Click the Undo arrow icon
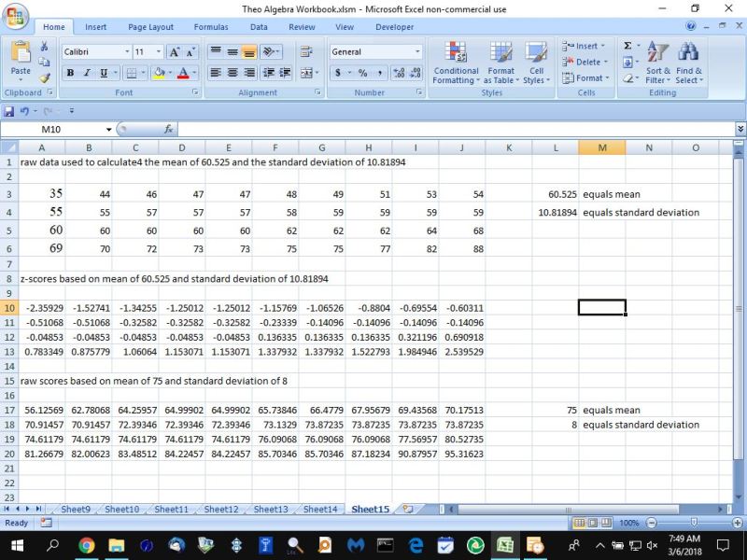 coord(24,111)
